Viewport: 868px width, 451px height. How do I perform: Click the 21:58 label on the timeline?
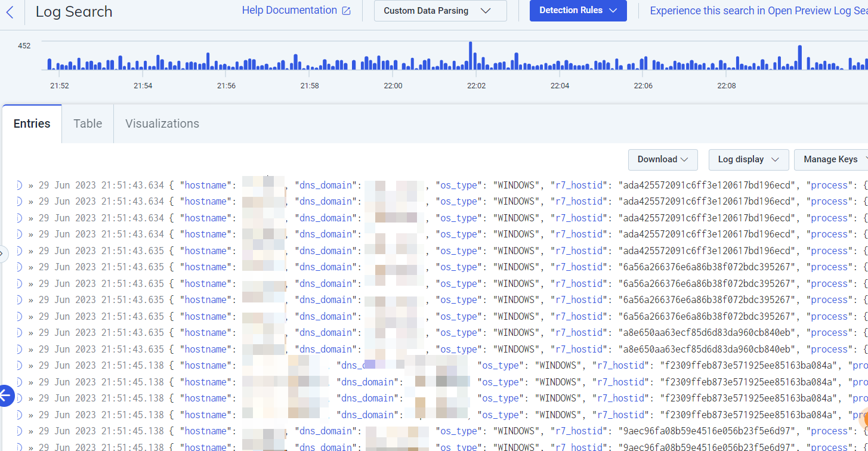(x=310, y=86)
